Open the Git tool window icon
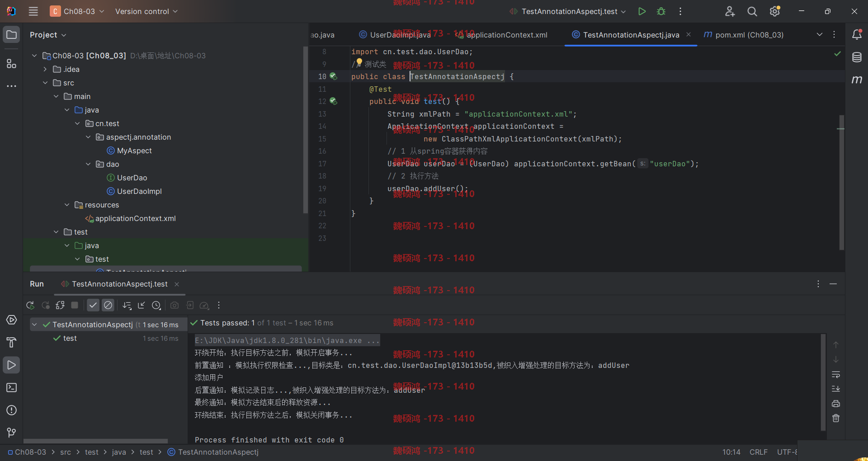Viewport: 868px width, 461px height. (11, 433)
